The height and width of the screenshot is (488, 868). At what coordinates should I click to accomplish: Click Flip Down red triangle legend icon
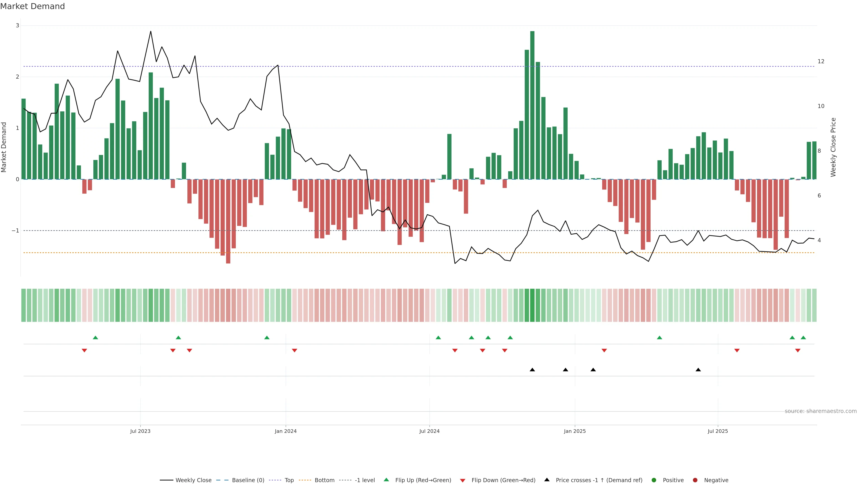coord(463,481)
